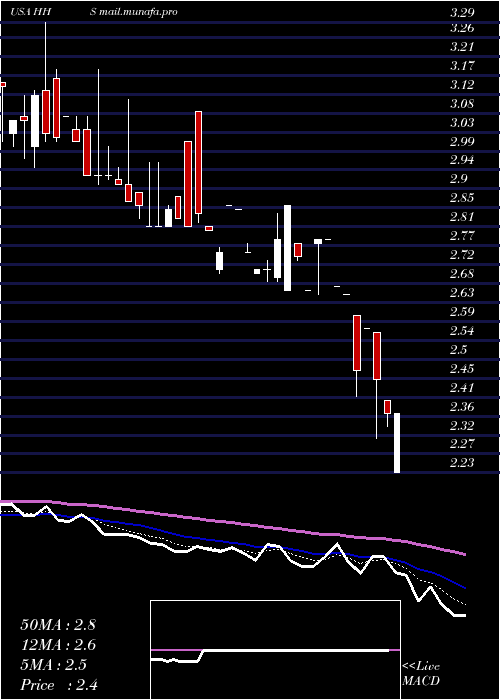Click the 'S mail.munafa.pro' watermark text
The image size is (500, 700).
coord(134,12)
